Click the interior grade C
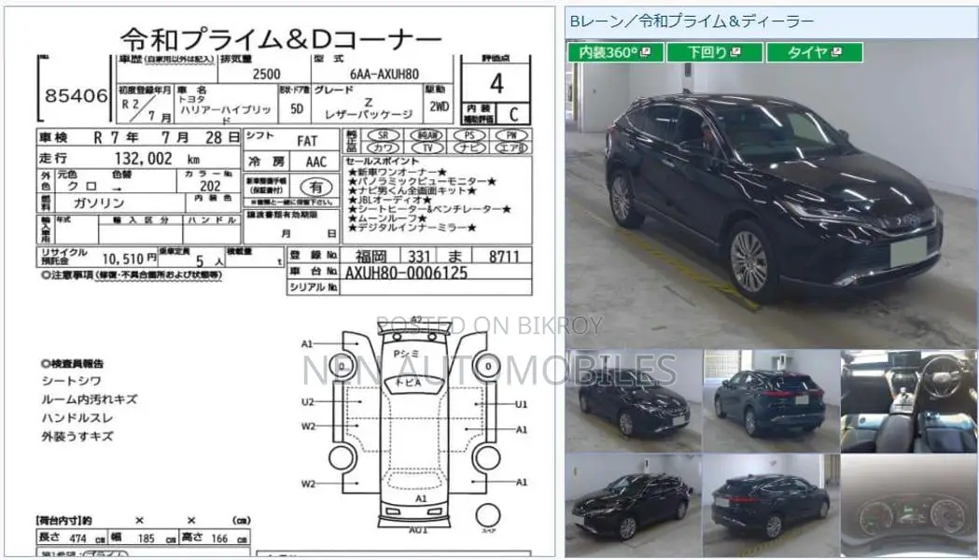 point(514,114)
